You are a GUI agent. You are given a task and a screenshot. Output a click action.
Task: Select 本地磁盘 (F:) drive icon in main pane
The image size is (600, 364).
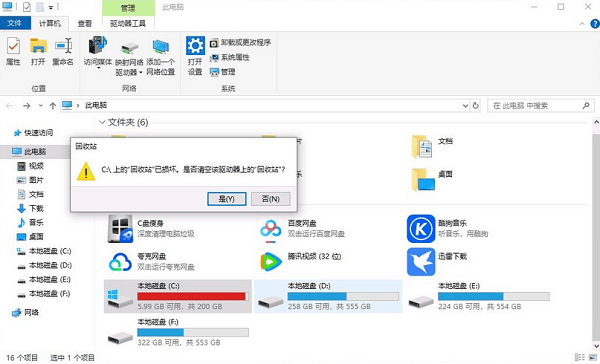coord(120,337)
